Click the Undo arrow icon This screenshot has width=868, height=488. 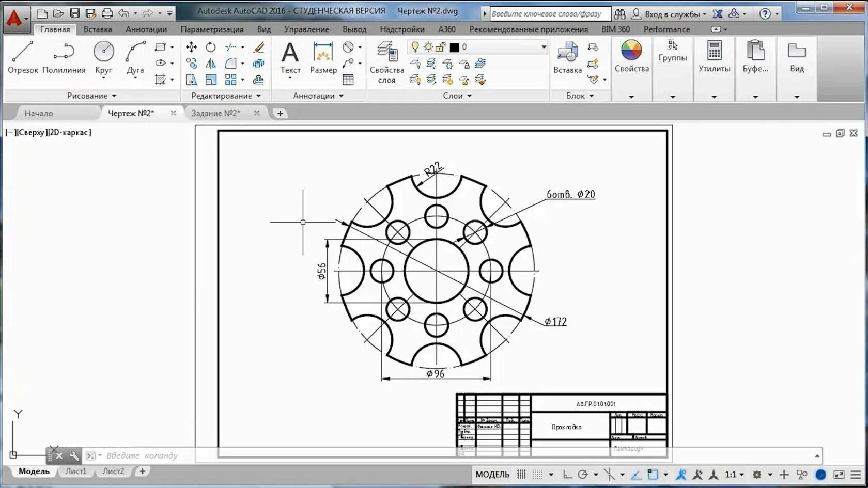point(123,13)
